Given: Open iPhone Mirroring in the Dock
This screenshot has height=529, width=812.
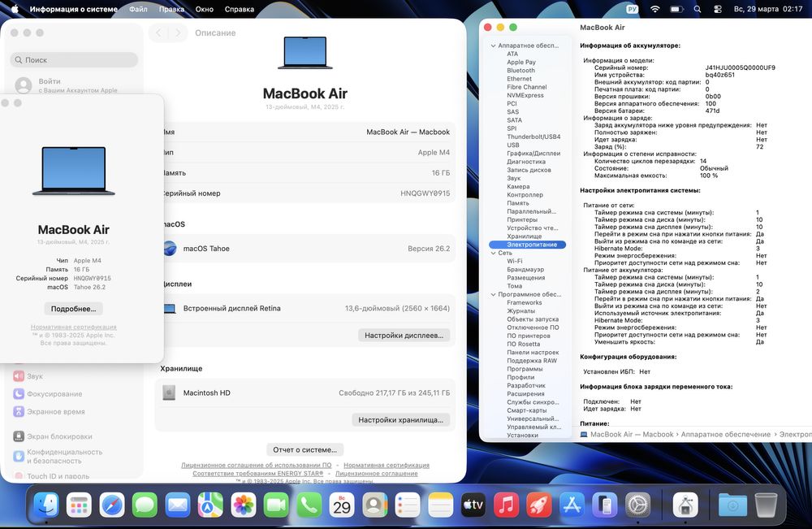Looking at the screenshot, I should [x=605, y=505].
